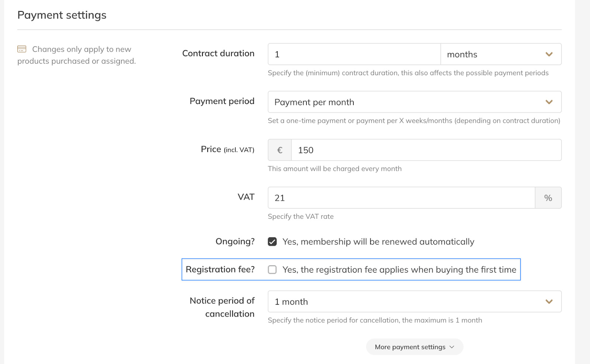Viewport: 590px width, 364px height.
Task: Click small chevron on More payment settings
Action: click(x=452, y=347)
